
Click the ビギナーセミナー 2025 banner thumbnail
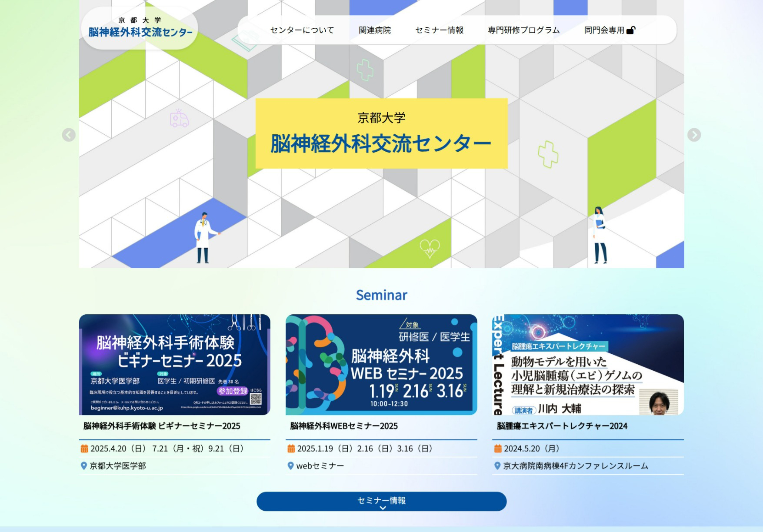pyautogui.click(x=175, y=365)
